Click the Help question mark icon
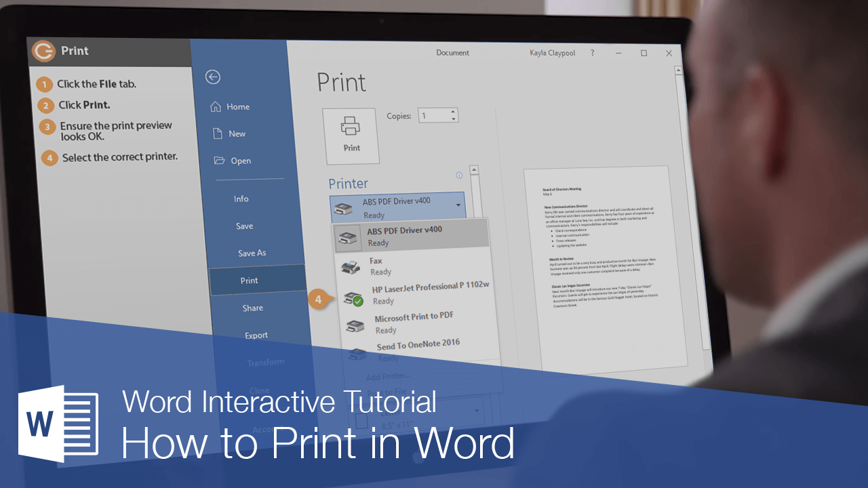This screenshot has width=868, height=488. pyautogui.click(x=591, y=53)
